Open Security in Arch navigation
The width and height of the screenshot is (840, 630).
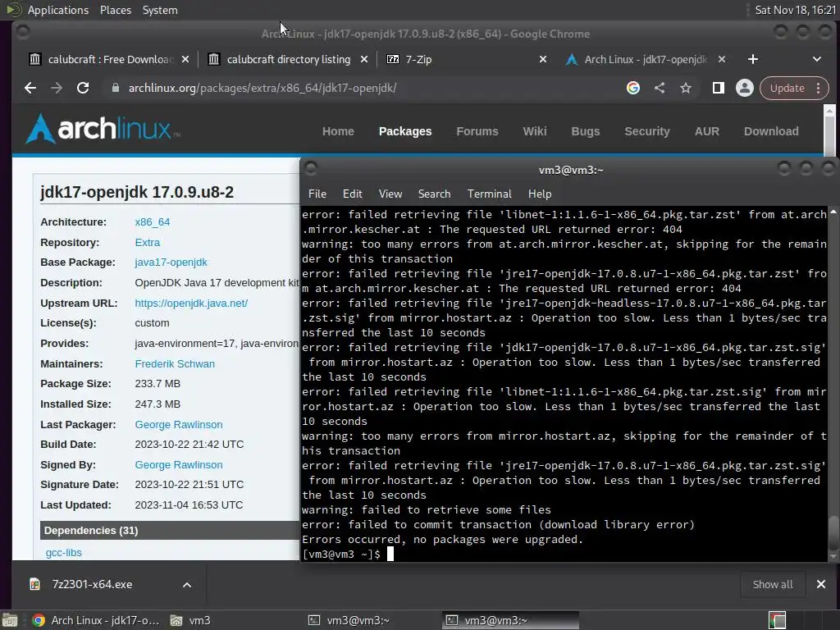pos(647,132)
